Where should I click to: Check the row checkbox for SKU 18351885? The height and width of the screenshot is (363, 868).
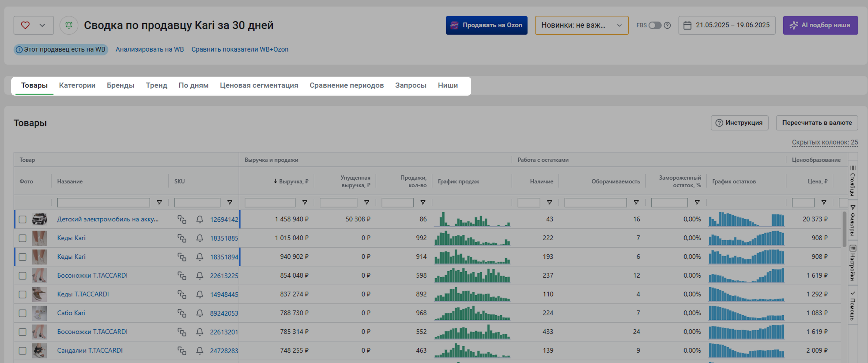pos(23,238)
